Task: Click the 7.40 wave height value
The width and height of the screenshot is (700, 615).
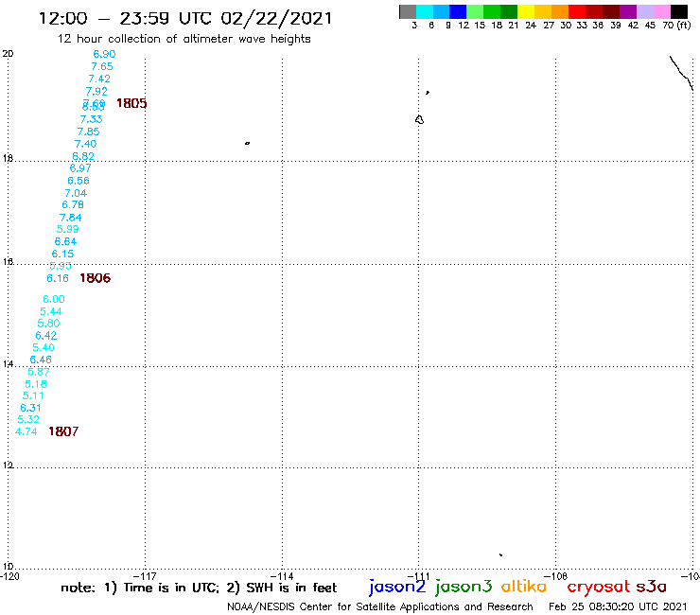Action: click(86, 144)
